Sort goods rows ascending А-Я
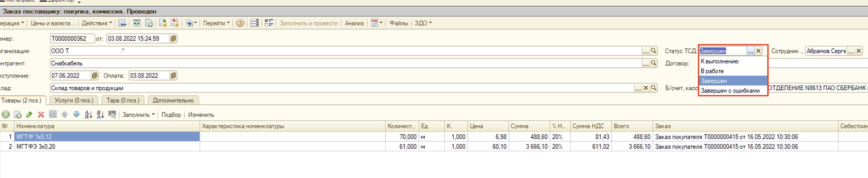 coord(88,115)
